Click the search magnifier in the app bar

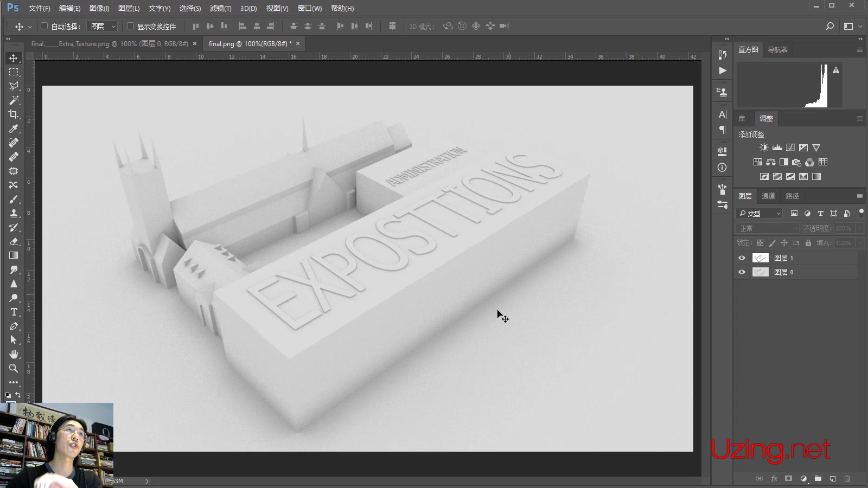[x=829, y=25]
